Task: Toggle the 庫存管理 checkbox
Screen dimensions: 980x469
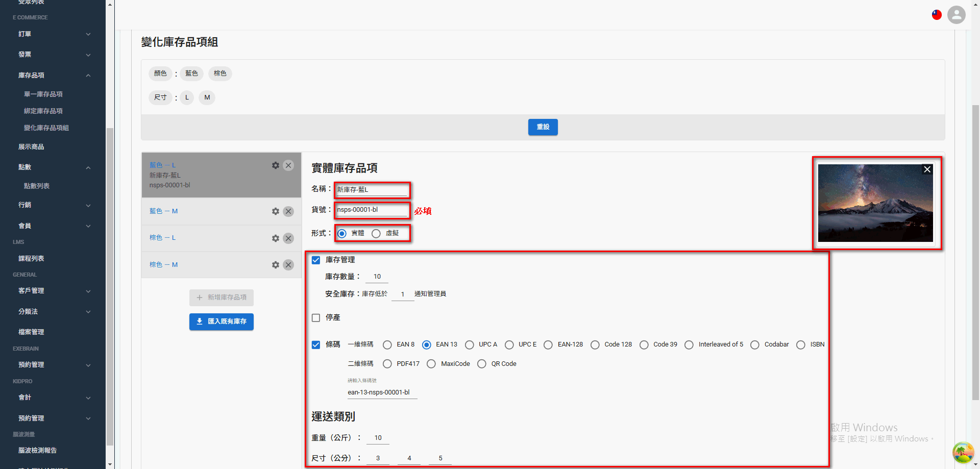Action: click(316, 260)
